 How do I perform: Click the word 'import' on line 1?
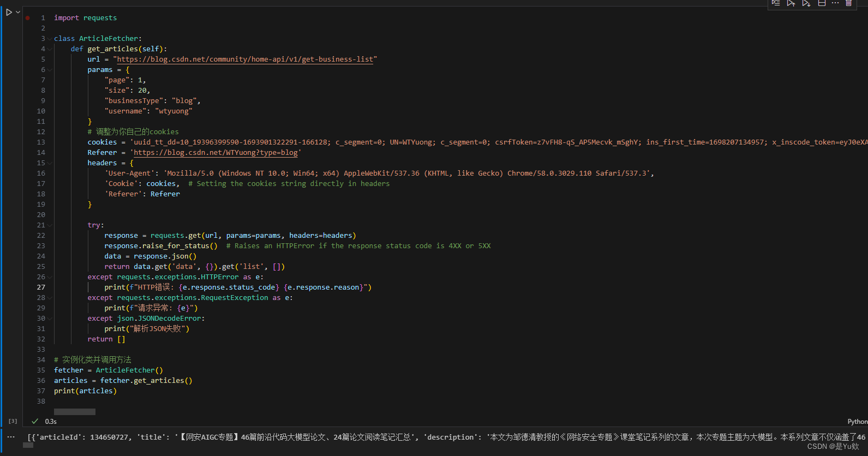[67, 18]
